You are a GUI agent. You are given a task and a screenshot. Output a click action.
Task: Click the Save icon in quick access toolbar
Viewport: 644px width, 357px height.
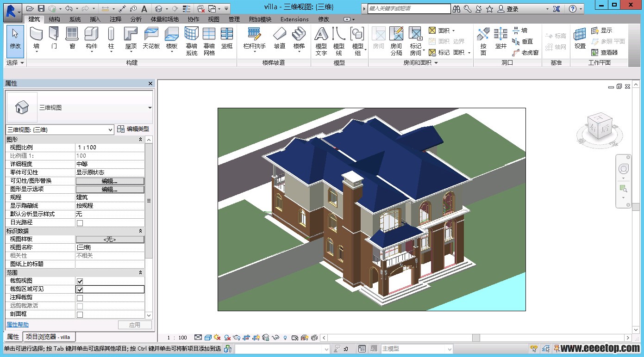click(41, 8)
